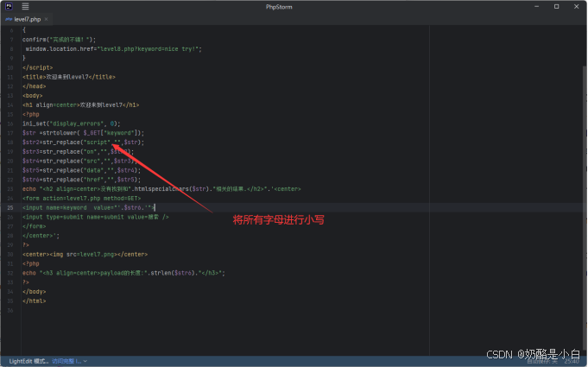Click the </body> closing tag line
Screen dimensions: 588x367
pos(35,292)
